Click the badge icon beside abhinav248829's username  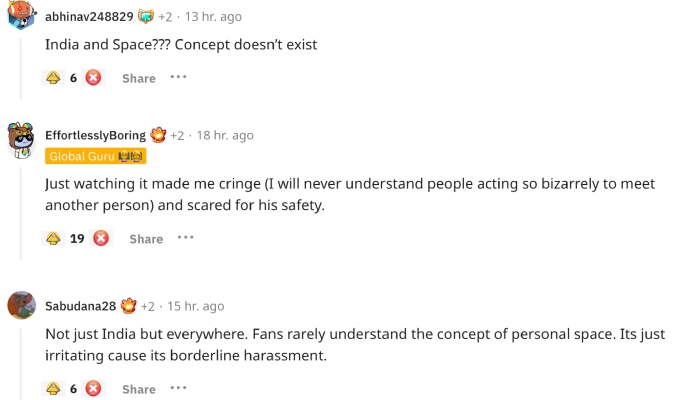[x=146, y=16]
